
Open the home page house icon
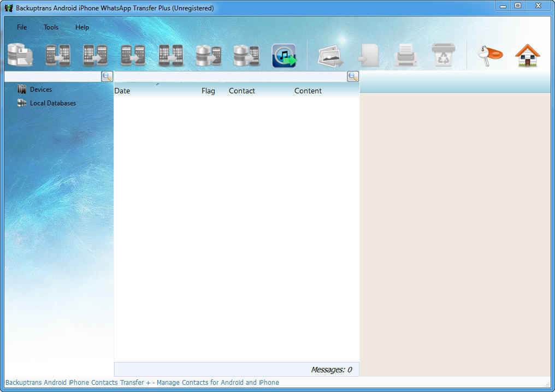(x=527, y=55)
